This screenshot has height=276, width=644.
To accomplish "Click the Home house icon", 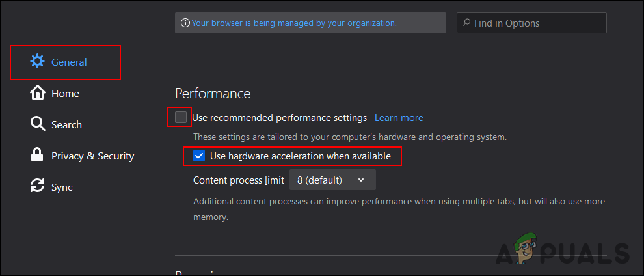I will 38,93.
